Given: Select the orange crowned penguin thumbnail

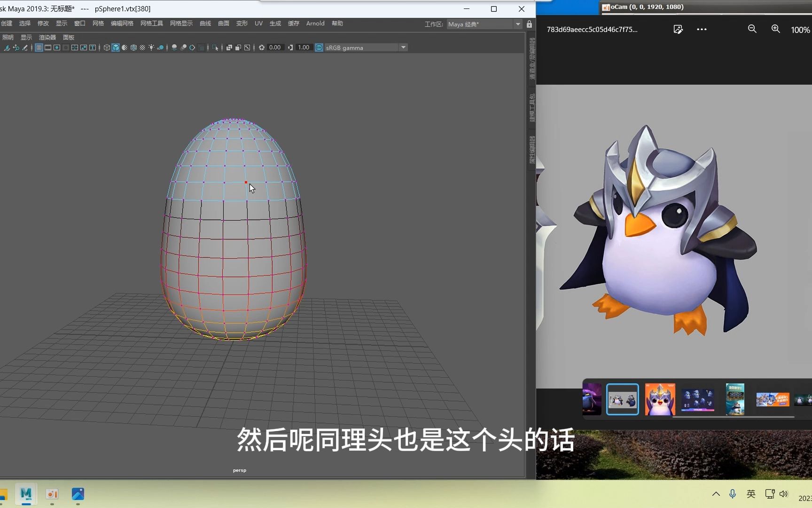Looking at the screenshot, I should [x=660, y=399].
